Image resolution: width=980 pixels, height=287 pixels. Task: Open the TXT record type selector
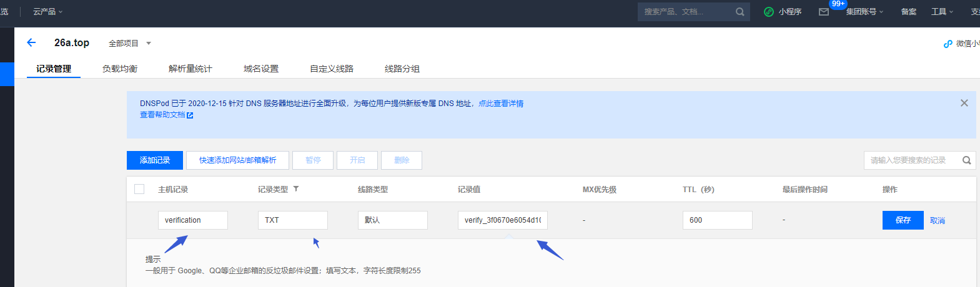pos(293,220)
